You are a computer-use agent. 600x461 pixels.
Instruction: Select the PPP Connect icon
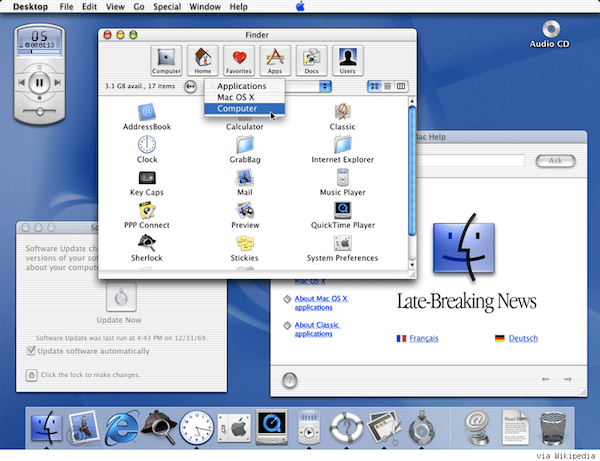point(147,210)
